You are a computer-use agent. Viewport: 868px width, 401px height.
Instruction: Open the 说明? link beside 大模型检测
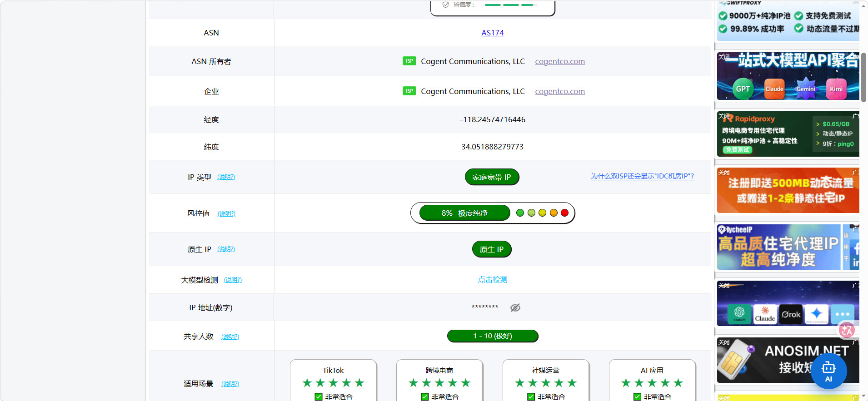tap(233, 280)
